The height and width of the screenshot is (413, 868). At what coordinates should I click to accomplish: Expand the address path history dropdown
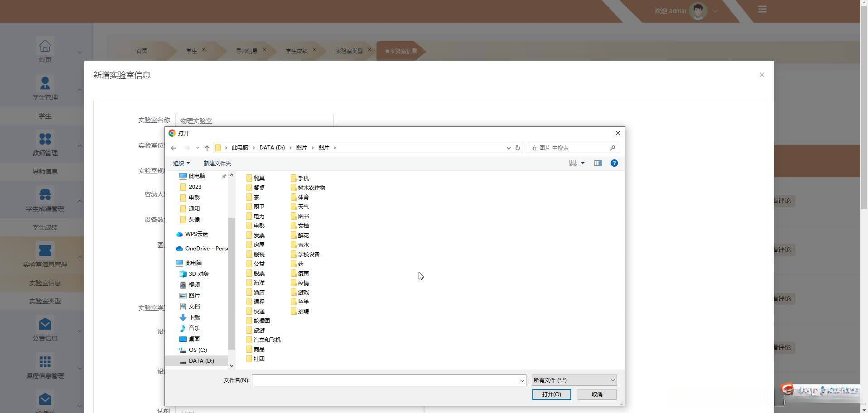508,148
